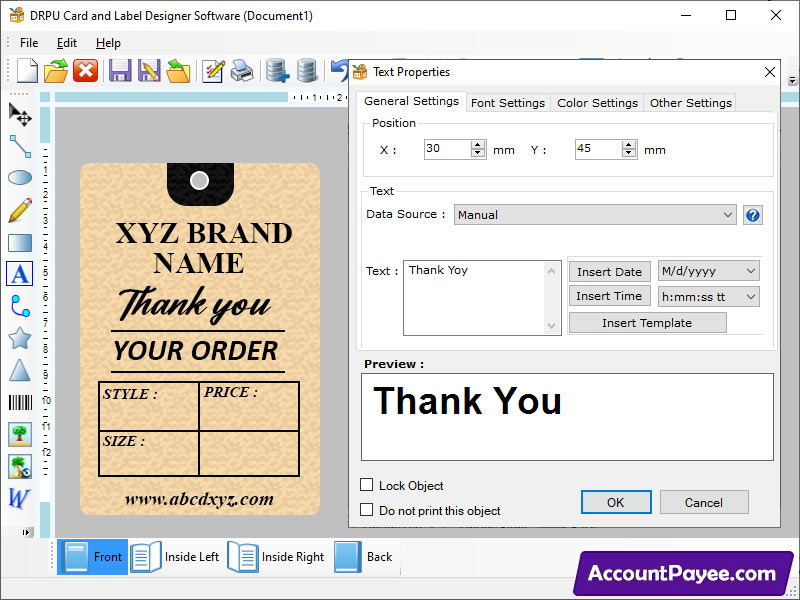This screenshot has height=600, width=800.
Task: Select the Pencil drawing tool
Action: tap(19, 209)
